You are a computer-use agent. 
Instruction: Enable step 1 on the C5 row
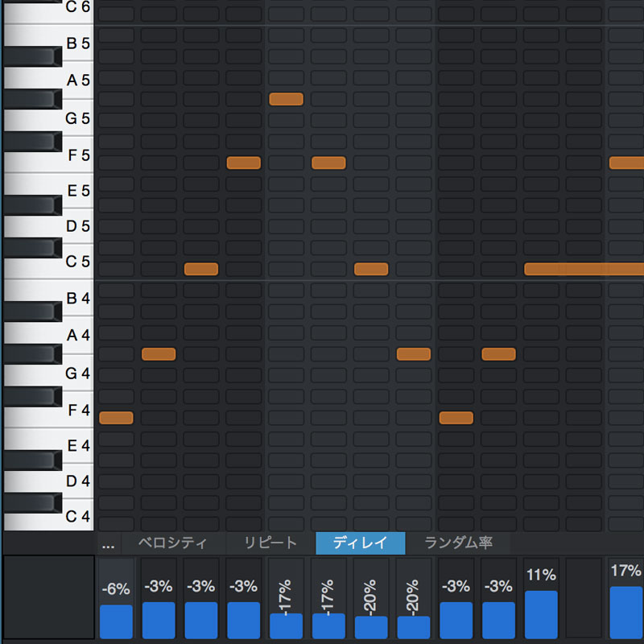116,269
